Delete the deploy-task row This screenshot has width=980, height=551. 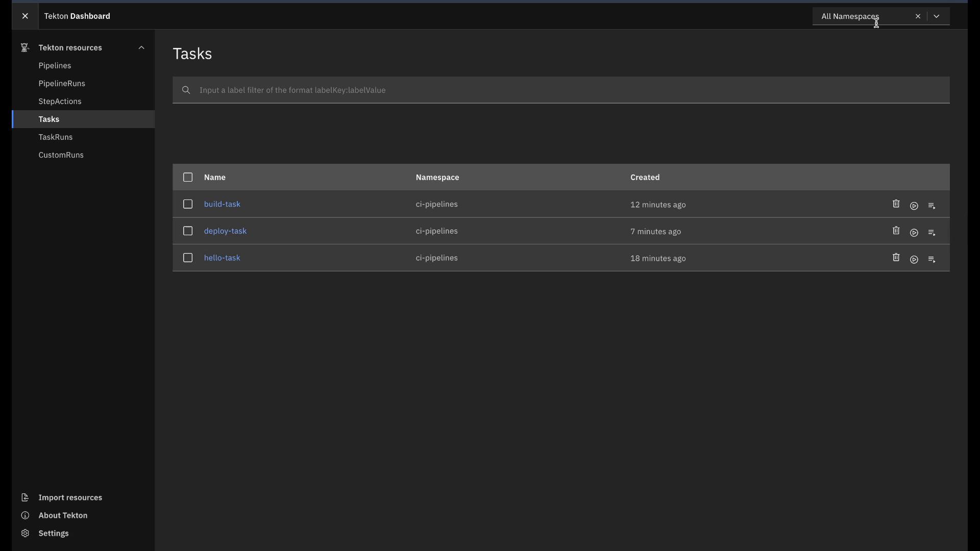[x=896, y=231]
